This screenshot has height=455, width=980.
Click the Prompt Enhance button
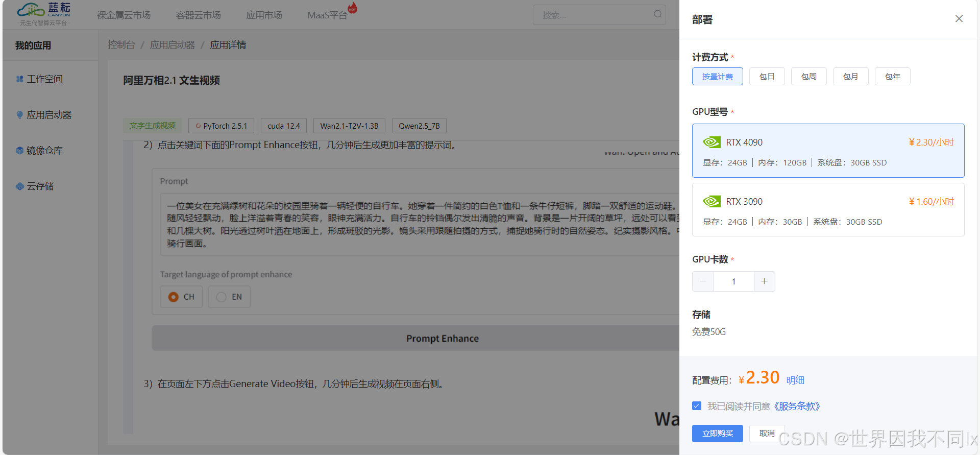click(x=415, y=338)
